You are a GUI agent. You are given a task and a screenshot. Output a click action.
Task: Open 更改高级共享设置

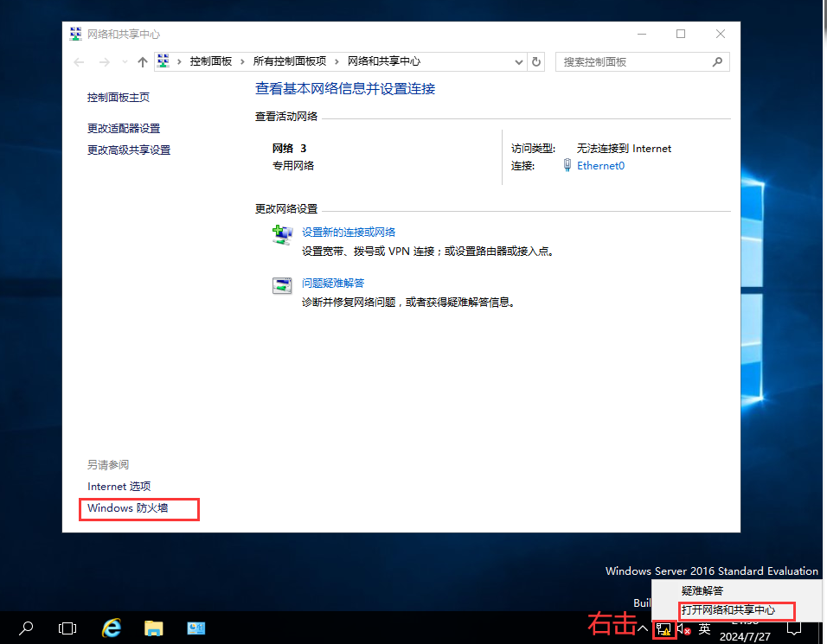129,150
